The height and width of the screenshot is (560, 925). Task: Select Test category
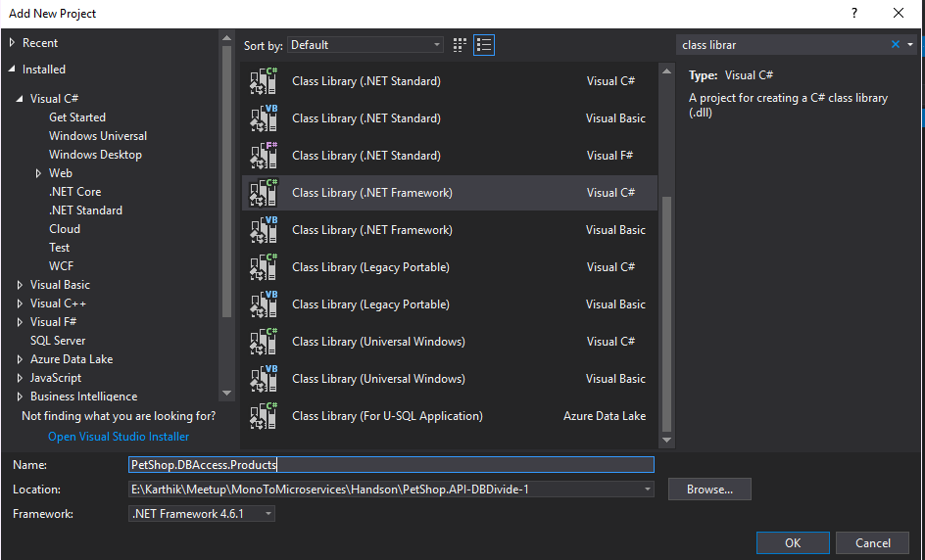click(x=59, y=247)
